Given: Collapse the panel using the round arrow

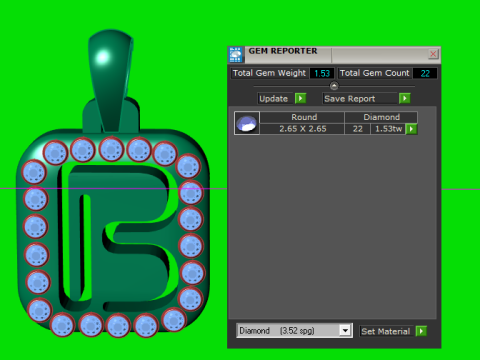Looking at the screenshot, I should click(x=334, y=86).
